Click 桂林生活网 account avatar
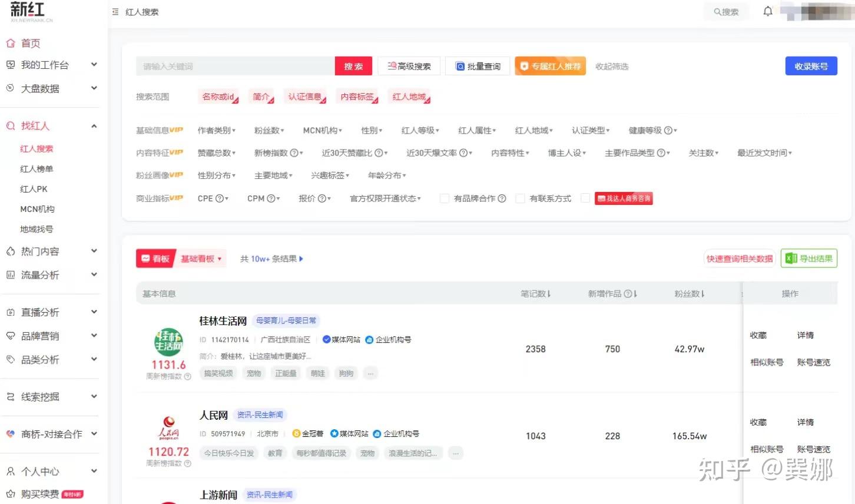Image resolution: width=855 pixels, height=504 pixels. [x=168, y=341]
